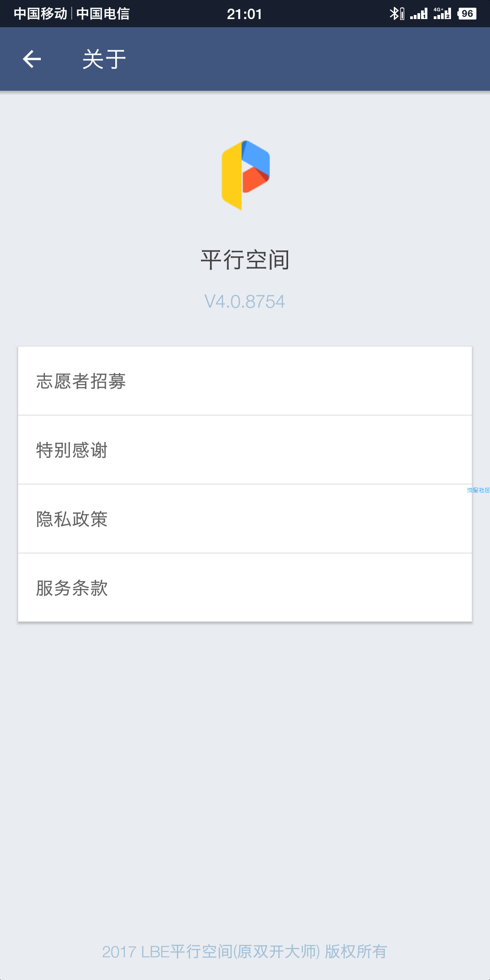This screenshot has width=490, height=980.
Task: Tap the Parallel Space app logo
Action: pyautogui.click(x=245, y=175)
